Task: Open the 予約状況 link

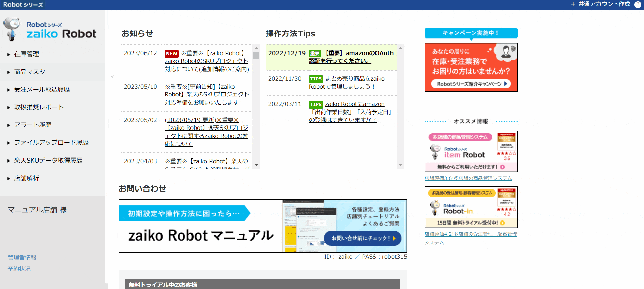Action: [x=19, y=269]
